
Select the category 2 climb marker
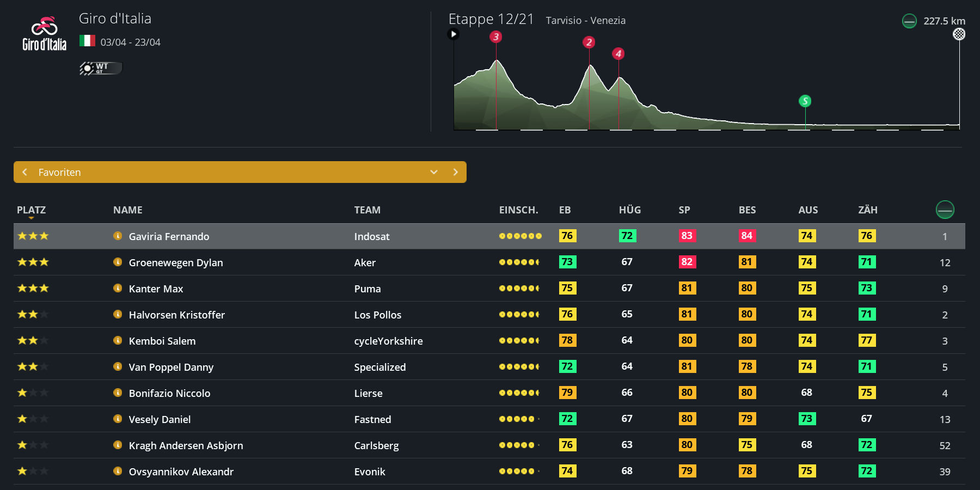589,42
